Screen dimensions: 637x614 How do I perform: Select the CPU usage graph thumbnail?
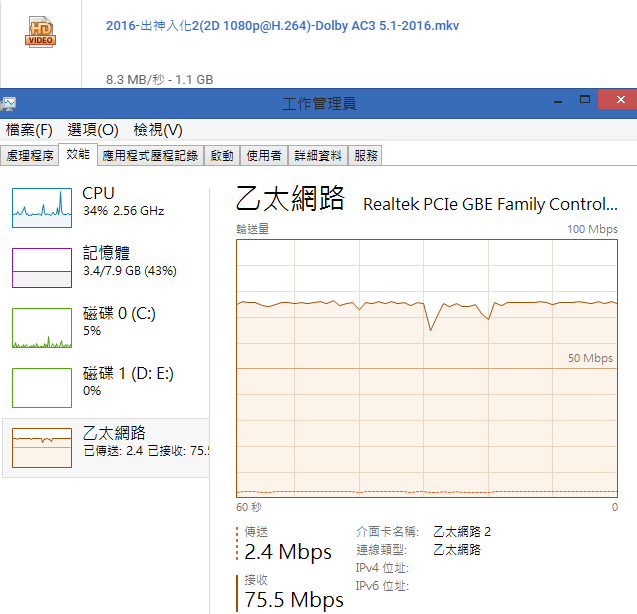[41, 206]
